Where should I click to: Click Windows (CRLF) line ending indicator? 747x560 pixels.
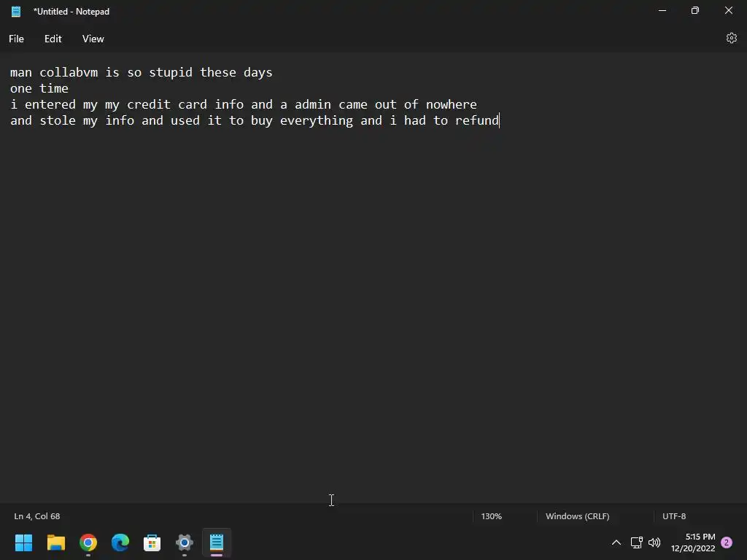click(578, 516)
